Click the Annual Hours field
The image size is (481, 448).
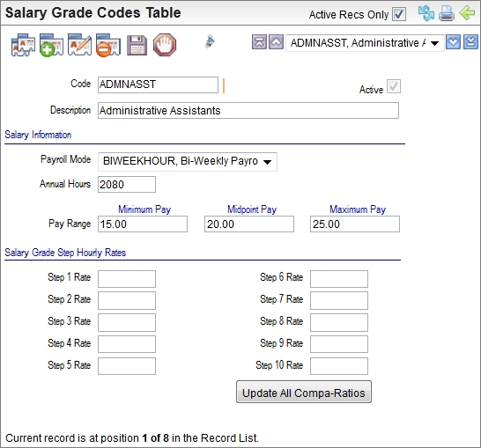pyautogui.click(x=127, y=185)
